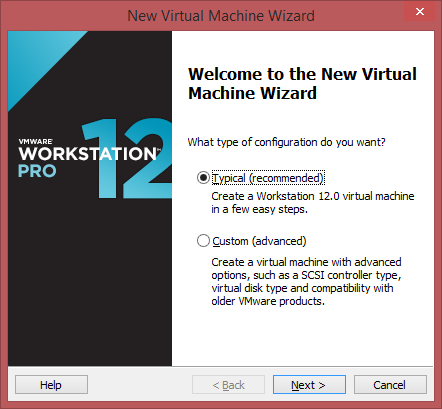Click the 'Create a virtual machine with advanced options' description

(307, 281)
